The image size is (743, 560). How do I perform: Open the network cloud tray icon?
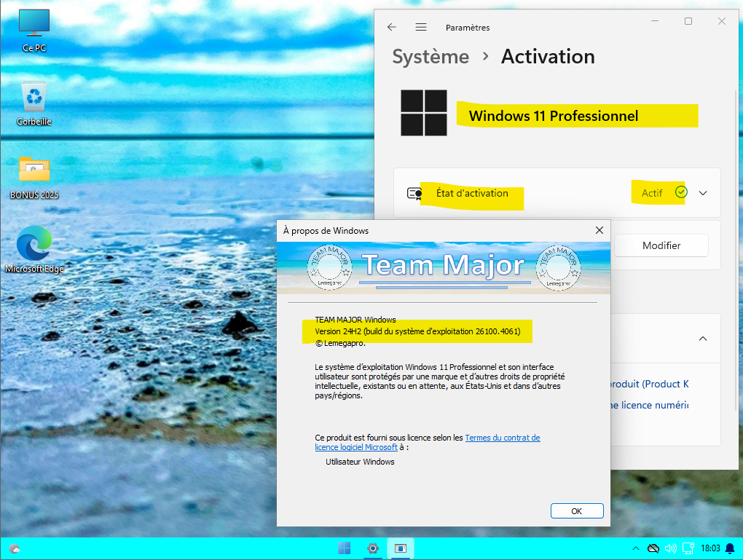(x=653, y=548)
